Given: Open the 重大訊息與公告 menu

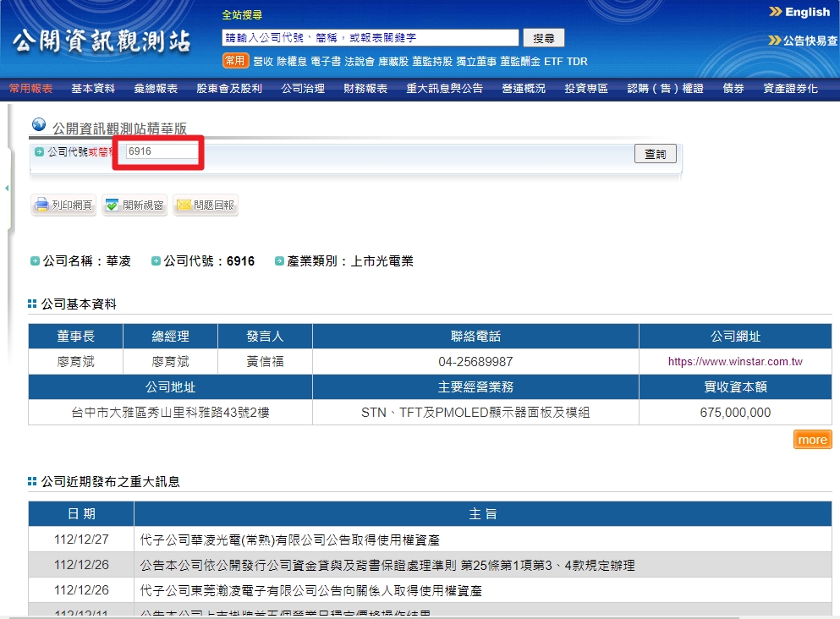Looking at the screenshot, I should tap(445, 88).
